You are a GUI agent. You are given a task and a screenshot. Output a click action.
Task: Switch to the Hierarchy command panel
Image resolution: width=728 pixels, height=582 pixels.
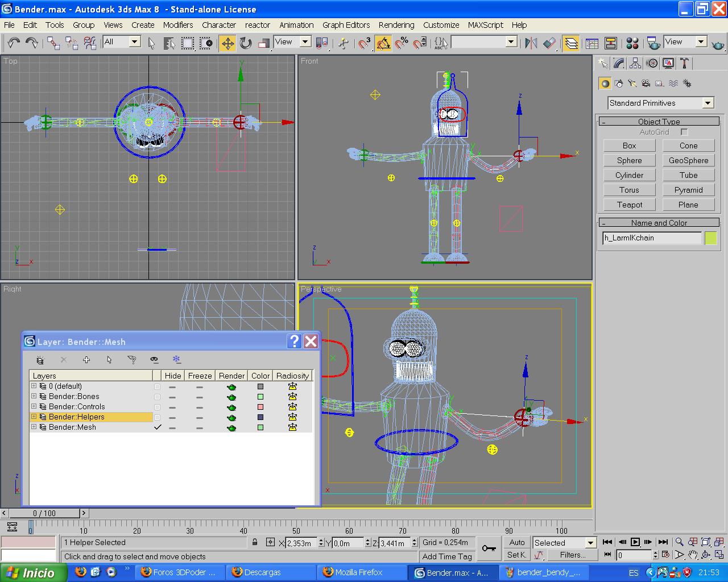coord(635,64)
